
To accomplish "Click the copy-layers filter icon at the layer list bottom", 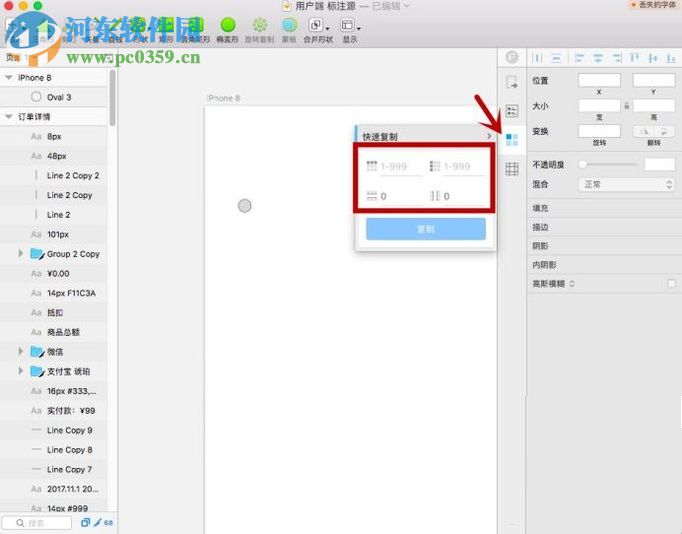I will tap(85, 522).
